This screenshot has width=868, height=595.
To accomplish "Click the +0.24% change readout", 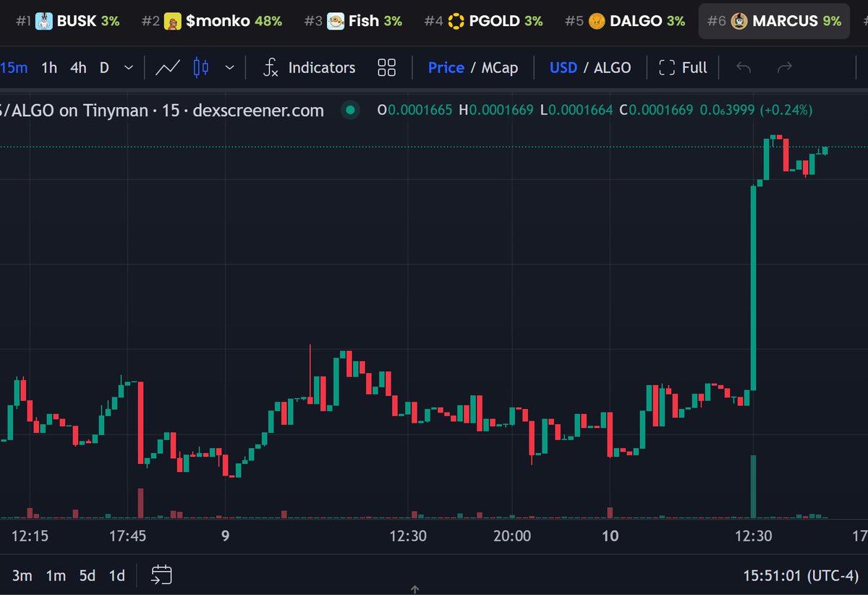I will click(x=785, y=111).
